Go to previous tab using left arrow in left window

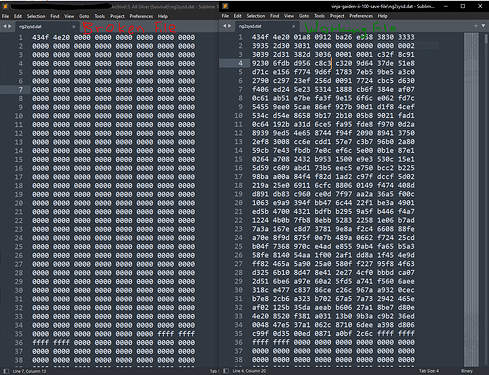click(x=5, y=26)
